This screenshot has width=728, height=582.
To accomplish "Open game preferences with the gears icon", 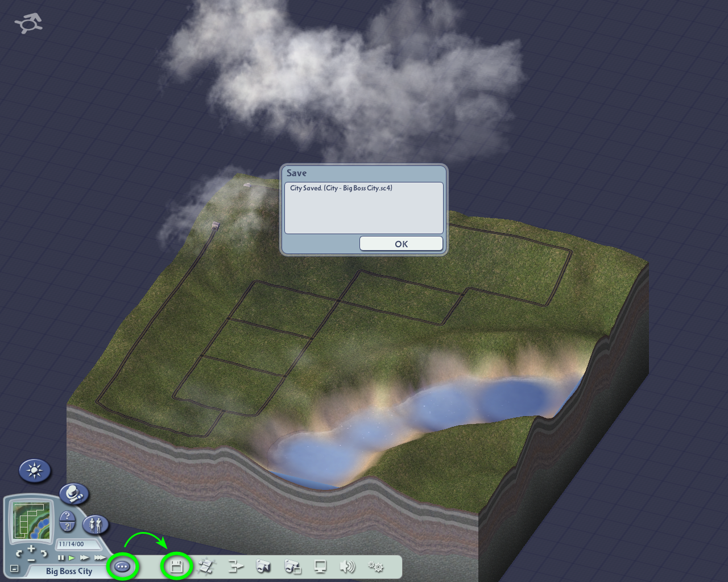I will pos(376,566).
